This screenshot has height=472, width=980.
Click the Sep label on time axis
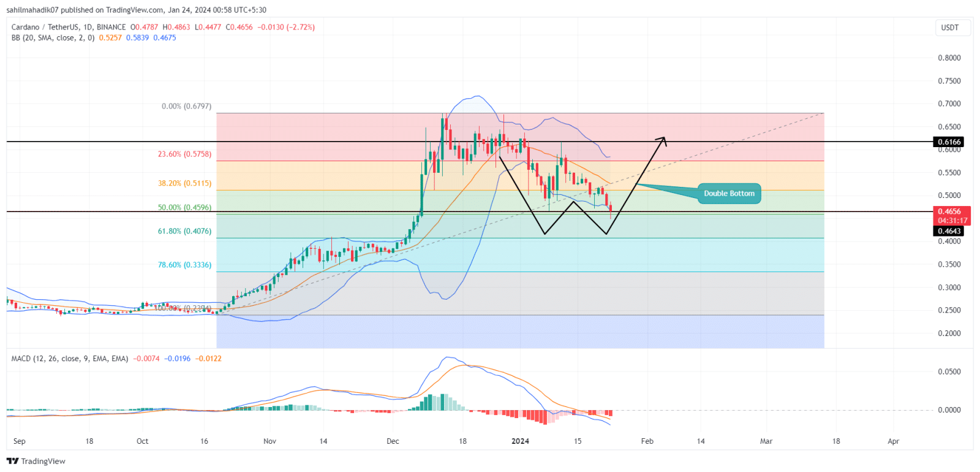tap(20, 441)
